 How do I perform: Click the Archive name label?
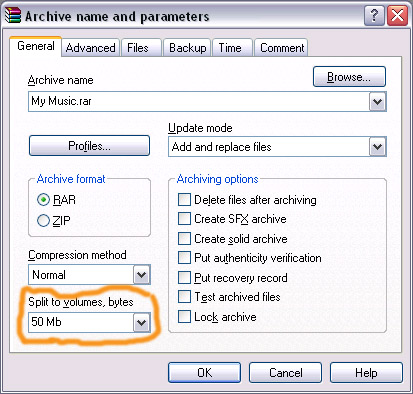(x=61, y=80)
